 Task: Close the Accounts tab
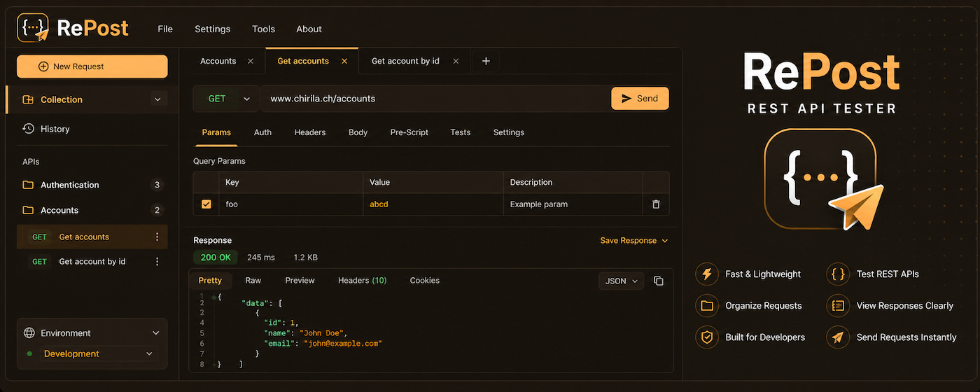pos(251,61)
